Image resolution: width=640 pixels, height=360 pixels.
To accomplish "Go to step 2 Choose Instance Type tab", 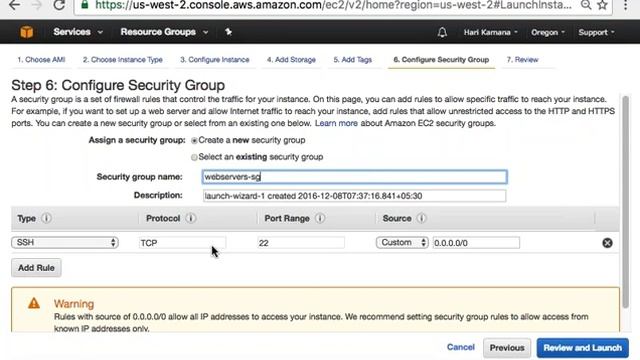I will (122, 60).
